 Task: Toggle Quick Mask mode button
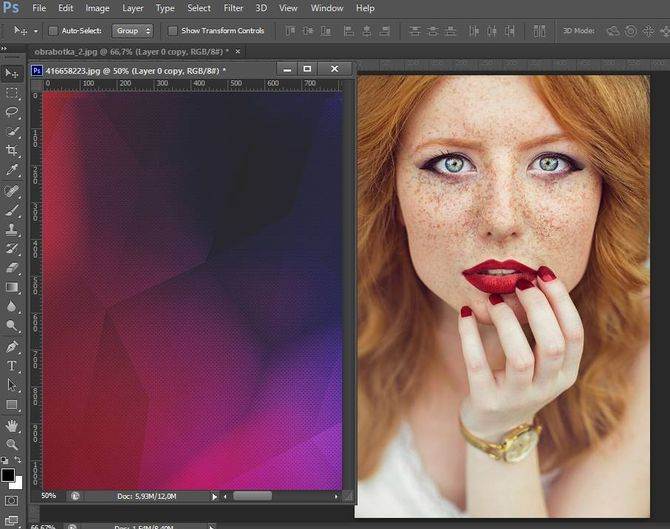pos(12,499)
